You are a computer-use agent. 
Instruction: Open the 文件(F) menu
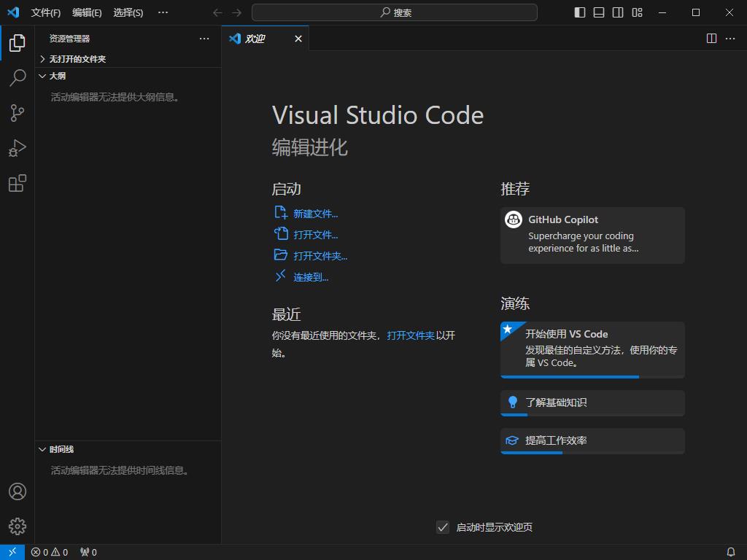pyautogui.click(x=46, y=12)
